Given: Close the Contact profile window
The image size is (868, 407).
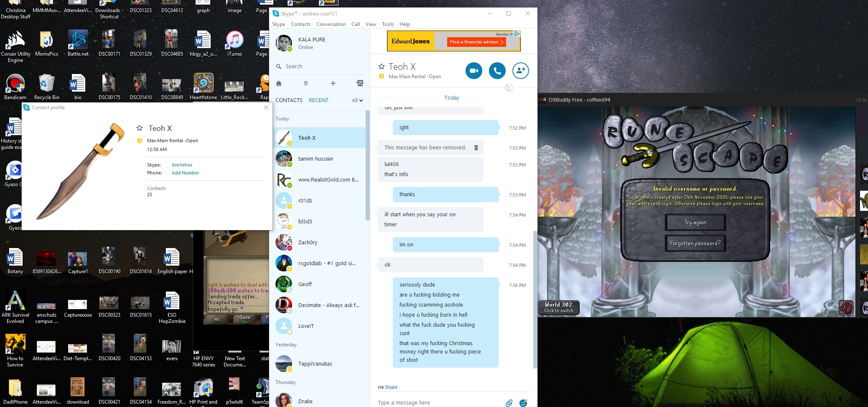Looking at the screenshot, I should point(266,108).
